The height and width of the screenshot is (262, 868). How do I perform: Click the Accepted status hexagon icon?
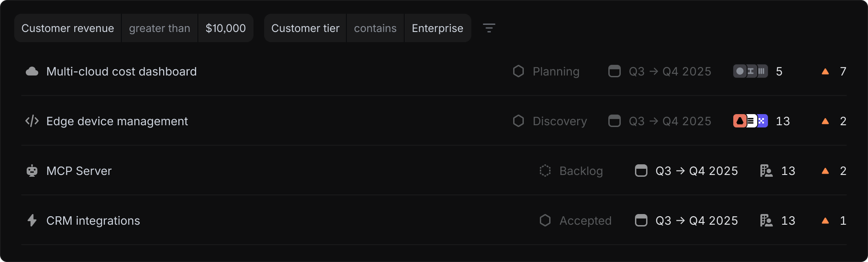pyautogui.click(x=545, y=220)
